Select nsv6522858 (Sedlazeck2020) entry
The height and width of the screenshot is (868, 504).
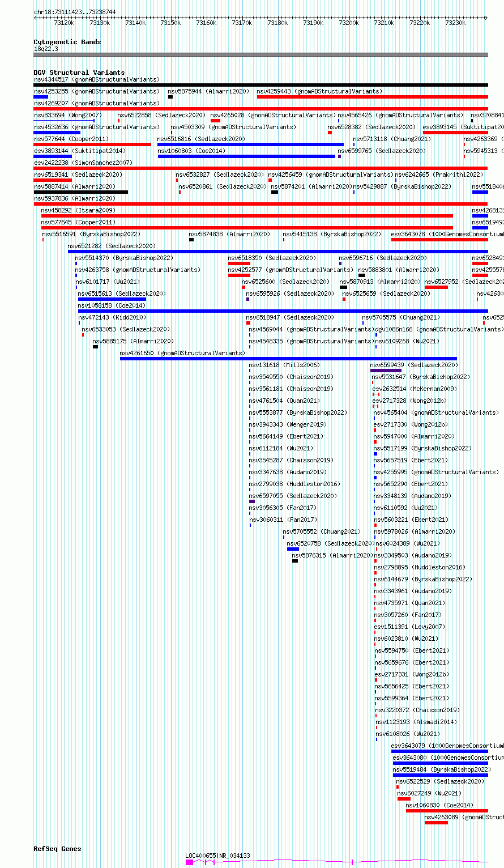pyautogui.click(x=161, y=115)
